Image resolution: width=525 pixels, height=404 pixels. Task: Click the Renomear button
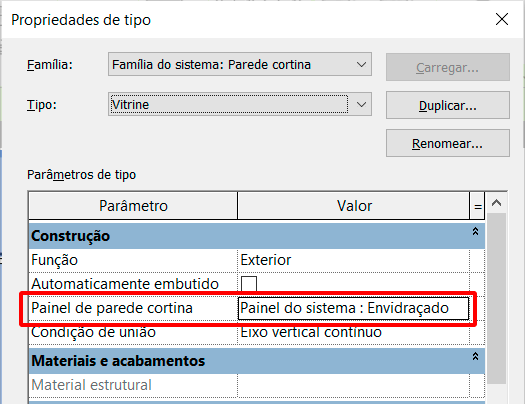[x=448, y=143]
